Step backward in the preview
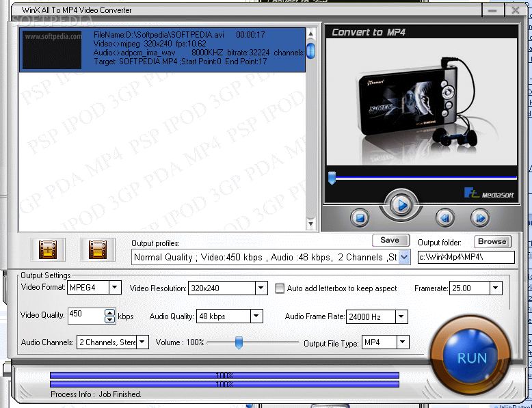Screen dimensions: 532x408 click(x=445, y=218)
